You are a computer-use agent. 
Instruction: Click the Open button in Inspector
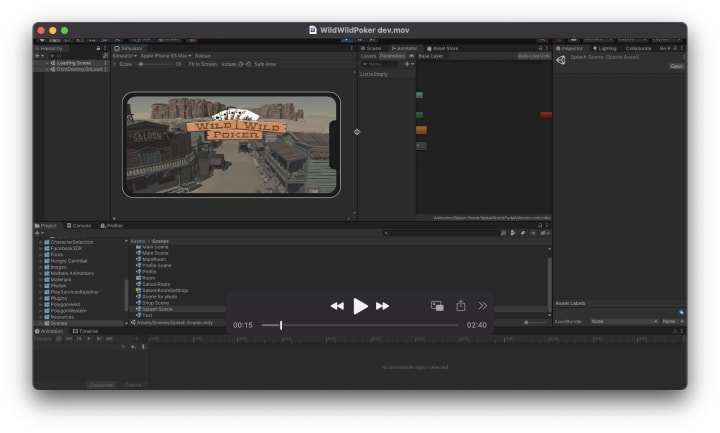click(676, 67)
